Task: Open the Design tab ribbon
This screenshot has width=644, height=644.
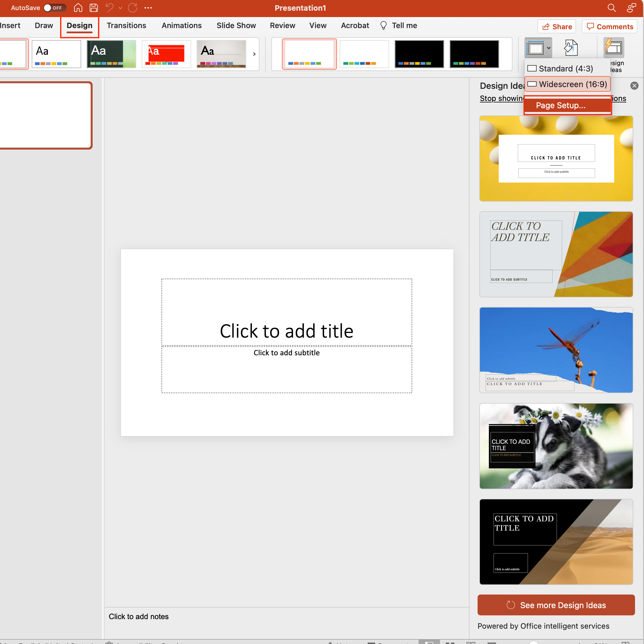Action: [79, 25]
